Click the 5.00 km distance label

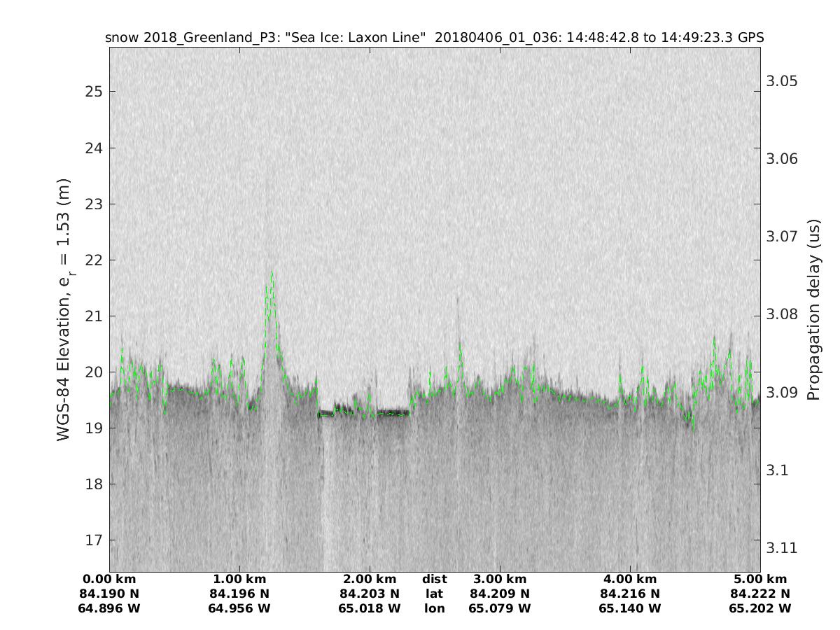(760, 579)
